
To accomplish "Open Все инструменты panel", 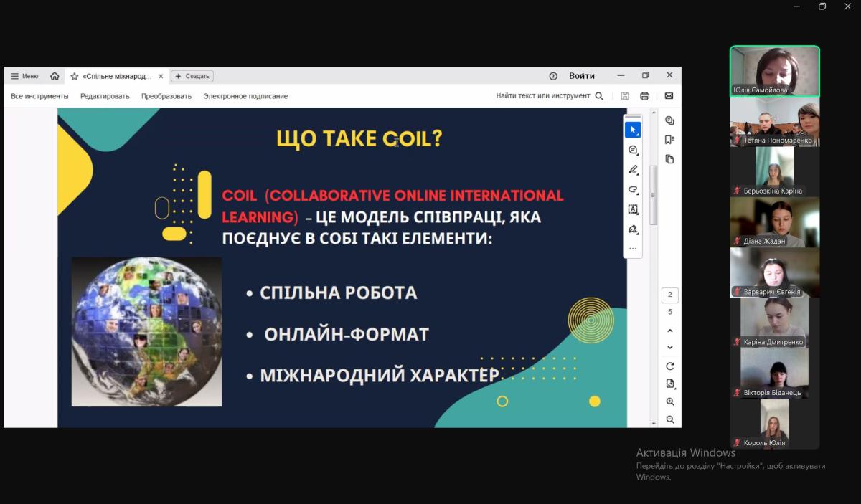I will click(39, 96).
